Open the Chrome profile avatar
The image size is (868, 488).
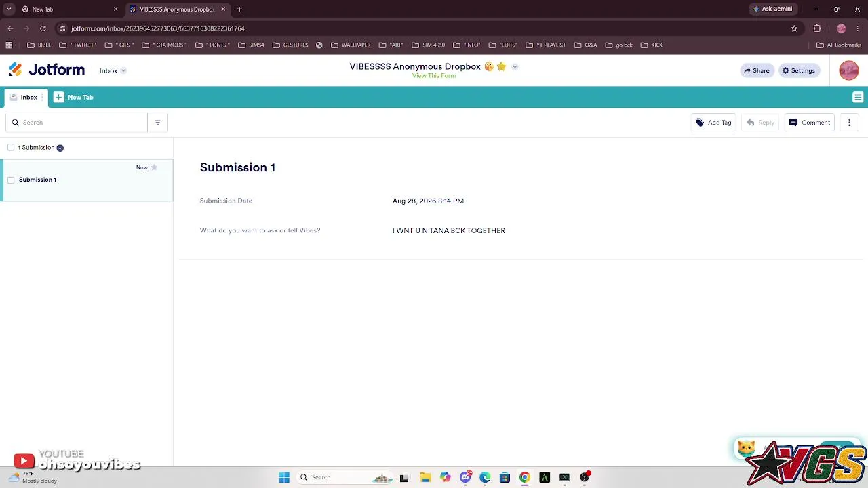[842, 28]
